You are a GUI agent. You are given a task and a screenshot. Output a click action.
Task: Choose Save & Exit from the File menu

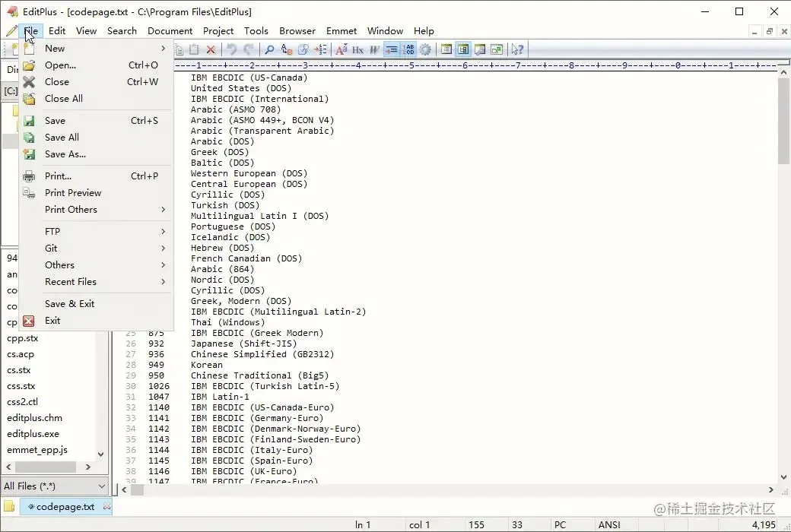(x=97, y=303)
